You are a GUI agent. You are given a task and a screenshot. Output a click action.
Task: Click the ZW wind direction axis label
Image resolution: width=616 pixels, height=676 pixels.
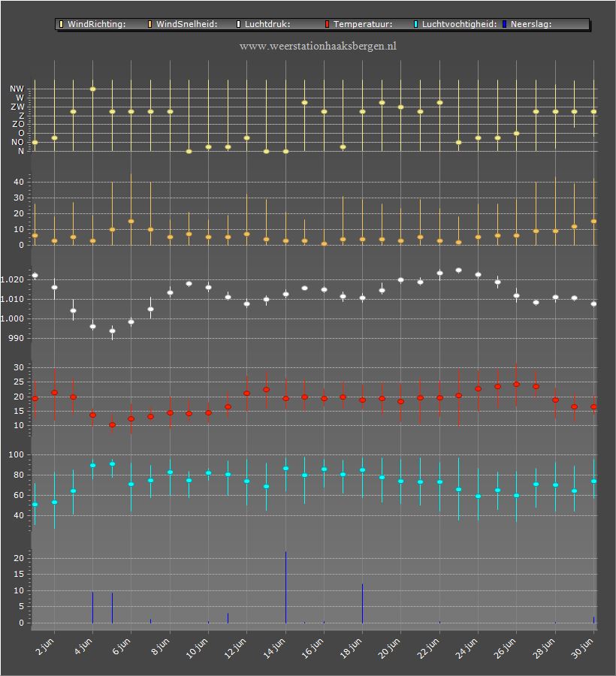[x=18, y=107]
